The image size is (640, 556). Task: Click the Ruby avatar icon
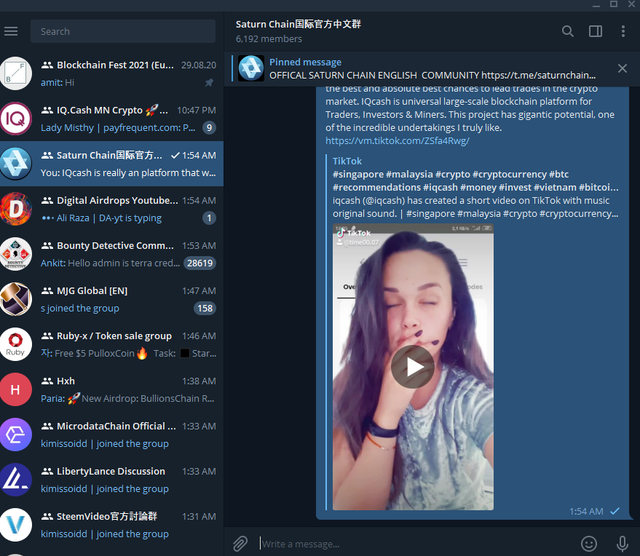(x=16, y=344)
